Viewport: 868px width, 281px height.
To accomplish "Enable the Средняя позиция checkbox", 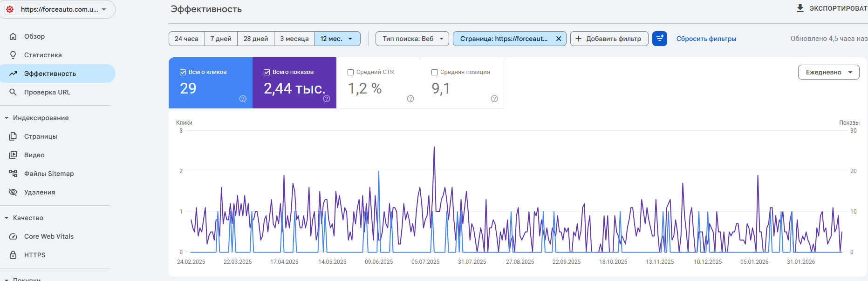I will point(435,72).
